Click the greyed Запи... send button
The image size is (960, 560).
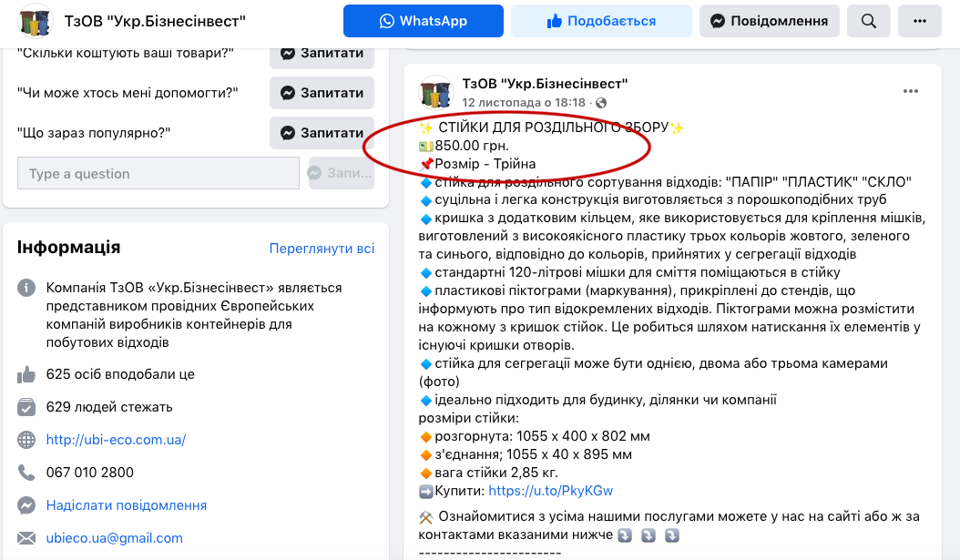tap(341, 173)
